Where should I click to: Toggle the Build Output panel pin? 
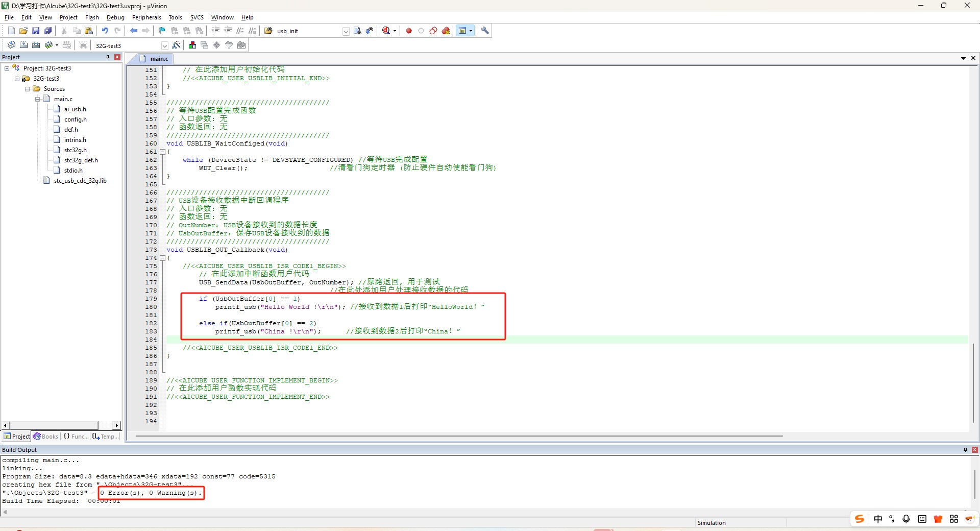pos(965,450)
